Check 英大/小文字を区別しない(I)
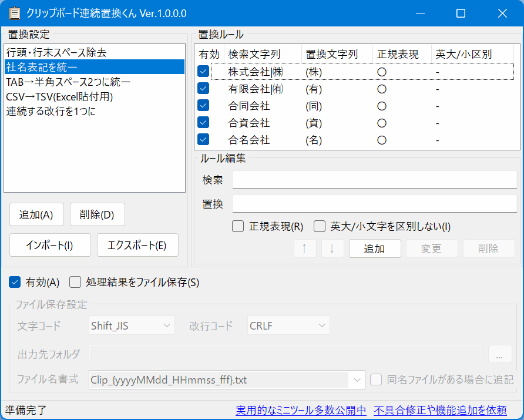This screenshot has width=524, height=420. (319, 226)
